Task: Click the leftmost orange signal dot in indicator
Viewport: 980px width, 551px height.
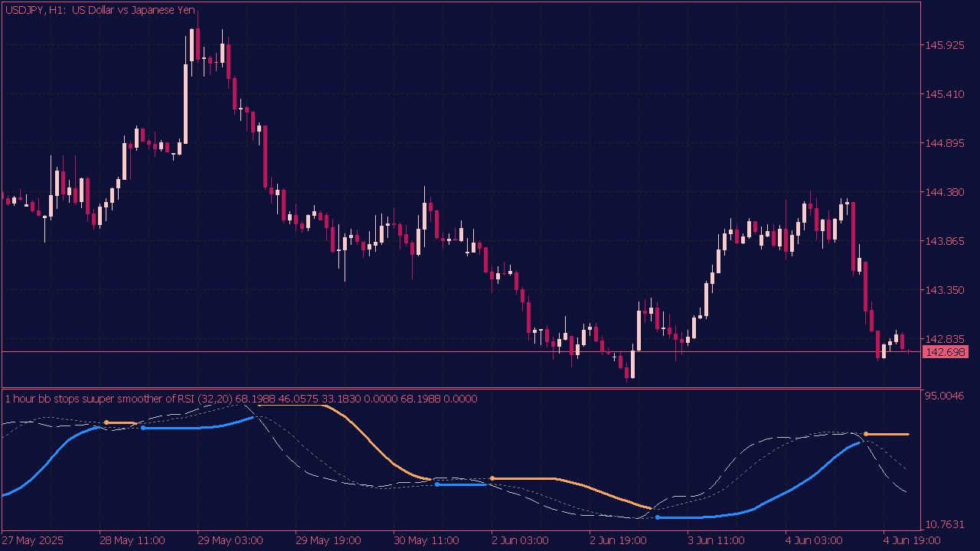Action: coord(106,422)
